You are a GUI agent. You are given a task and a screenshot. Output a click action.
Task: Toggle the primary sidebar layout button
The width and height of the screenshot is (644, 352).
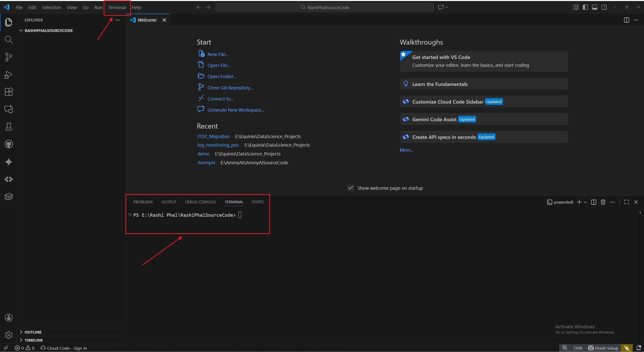(585, 7)
